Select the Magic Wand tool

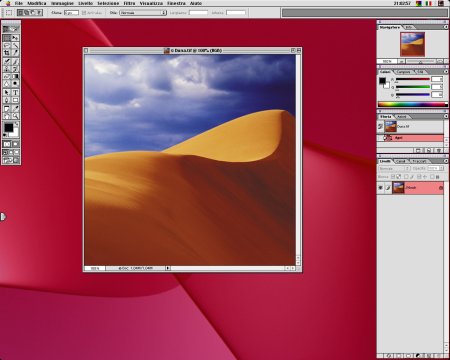(x=15, y=46)
